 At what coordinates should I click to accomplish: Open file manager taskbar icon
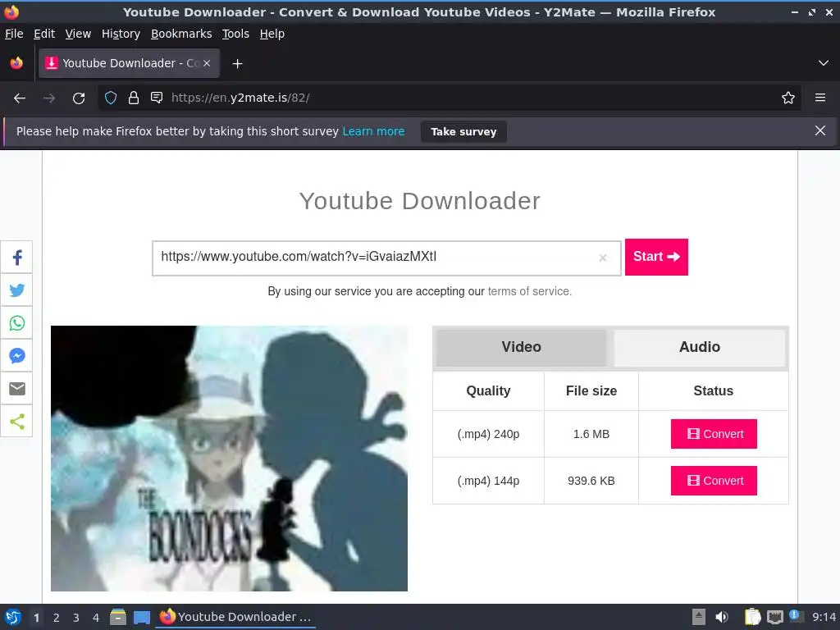point(118,617)
